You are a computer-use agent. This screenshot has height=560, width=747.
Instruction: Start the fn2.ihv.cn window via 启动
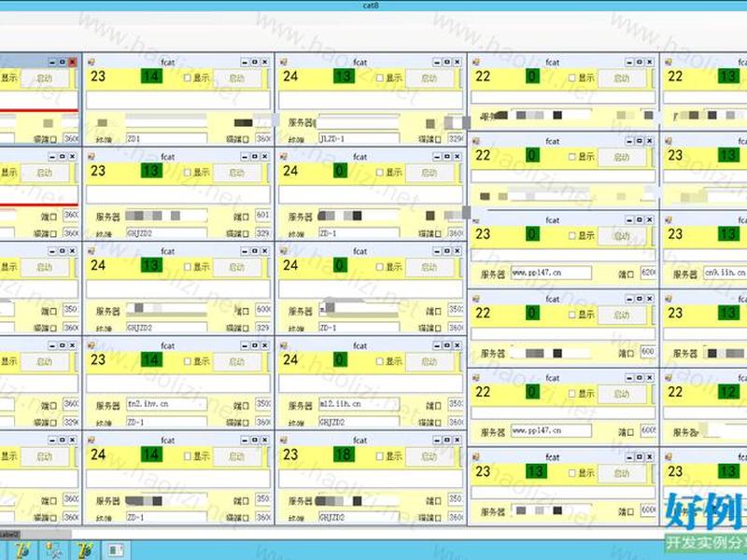point(237,362)
